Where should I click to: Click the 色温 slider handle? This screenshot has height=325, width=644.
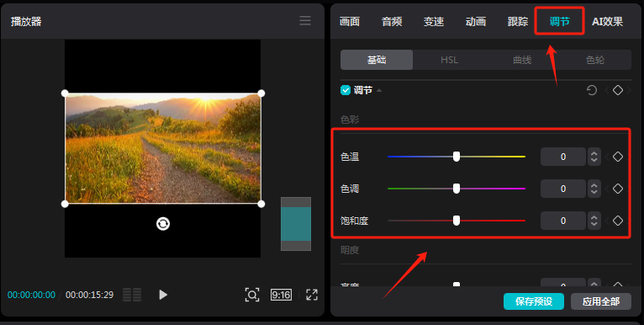pyautogui.click(x=457, y=157)
